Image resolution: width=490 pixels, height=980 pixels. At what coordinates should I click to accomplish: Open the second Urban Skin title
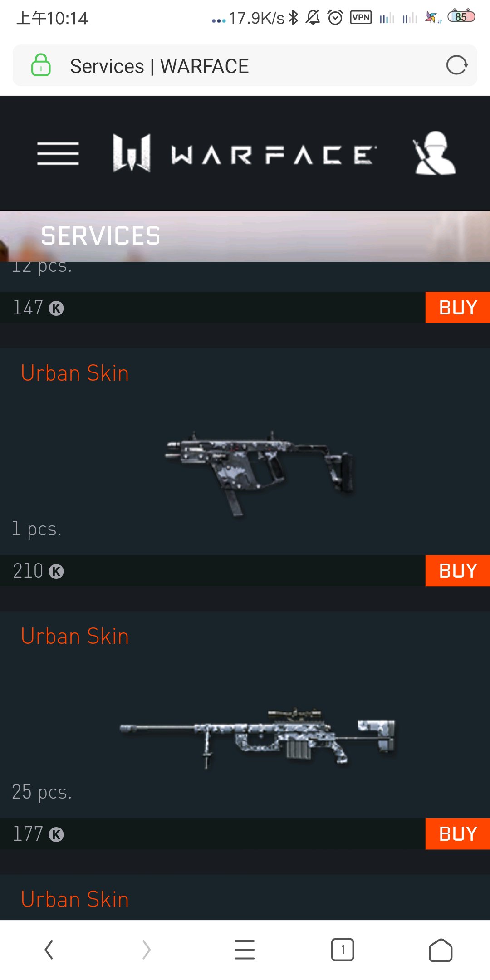75,637
